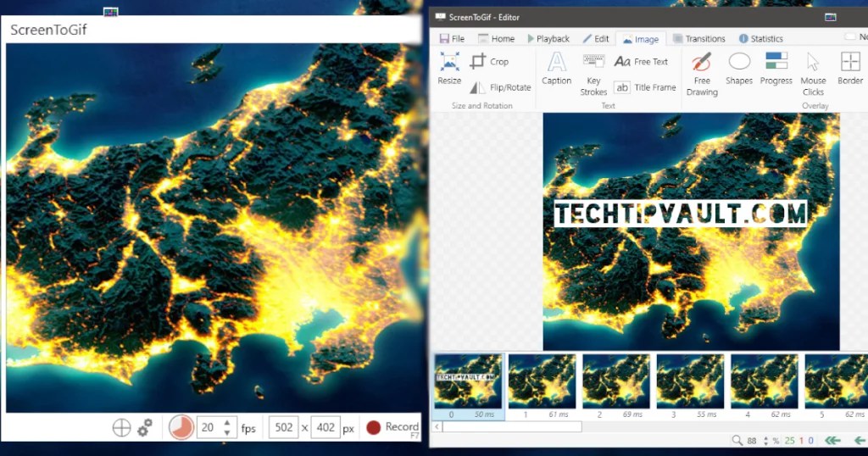Switch to the File tab
Image resolution: width=868 pixels, height=456 pixels.
pos(452,39)
